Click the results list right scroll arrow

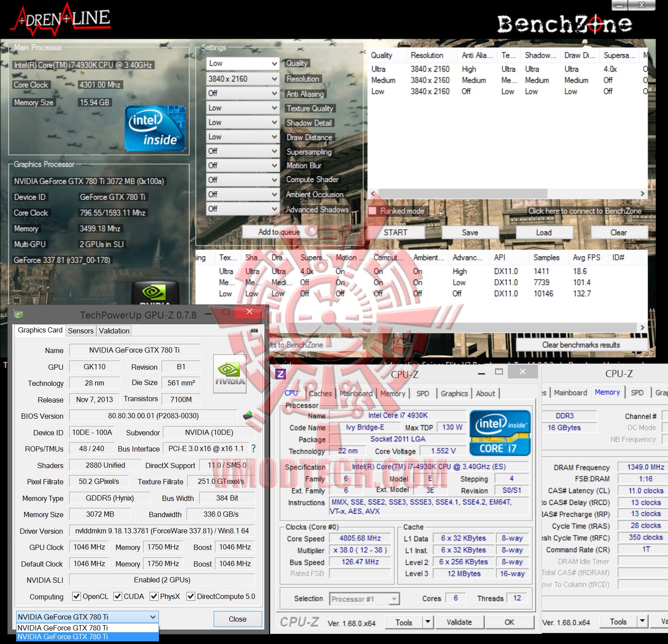click(x=643, y=327)
